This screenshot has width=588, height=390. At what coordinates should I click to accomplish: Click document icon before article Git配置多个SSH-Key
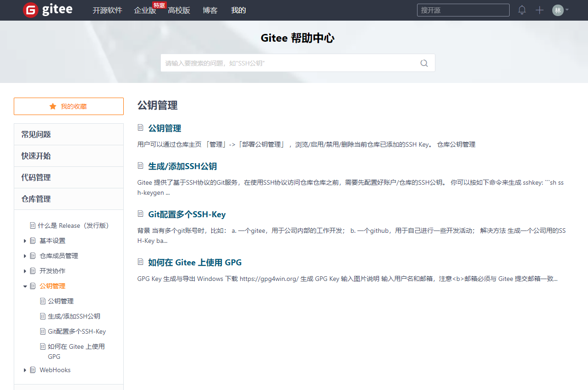(141, 214)
